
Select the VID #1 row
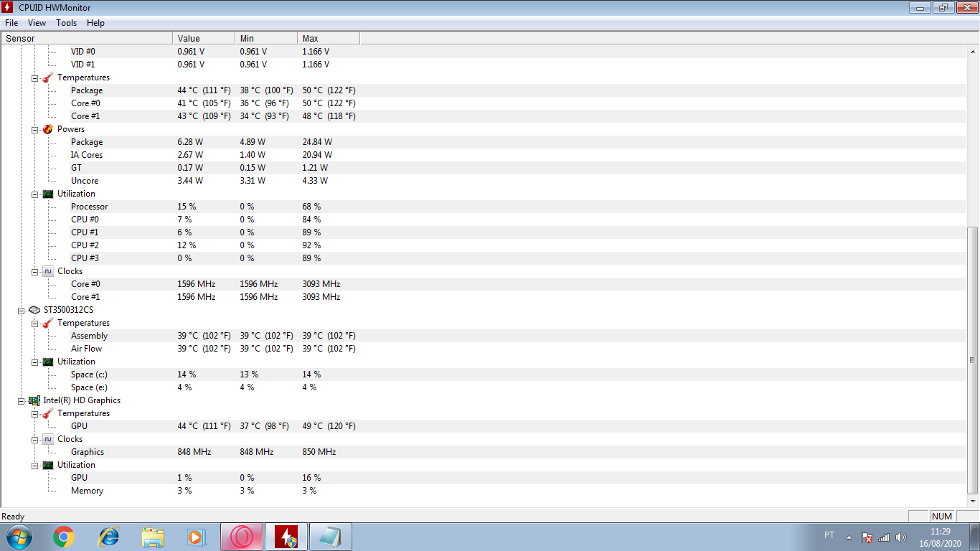point(484,65)
